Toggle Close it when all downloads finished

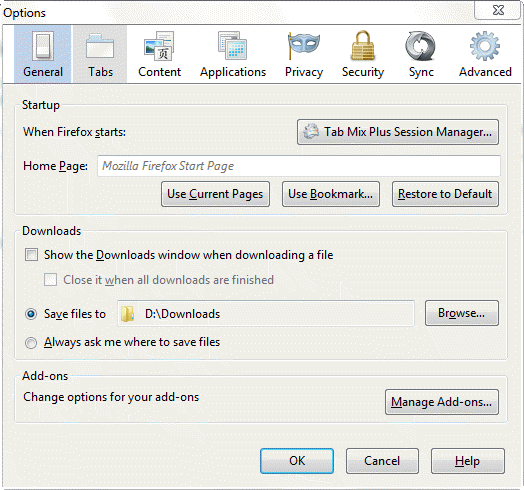pyautogui.click(x=50, y=280)
